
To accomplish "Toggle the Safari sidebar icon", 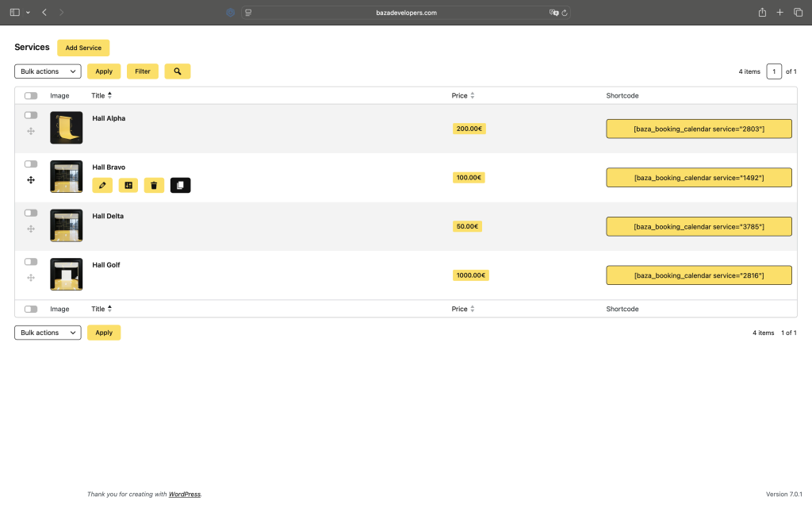I will tap(15, 13).
